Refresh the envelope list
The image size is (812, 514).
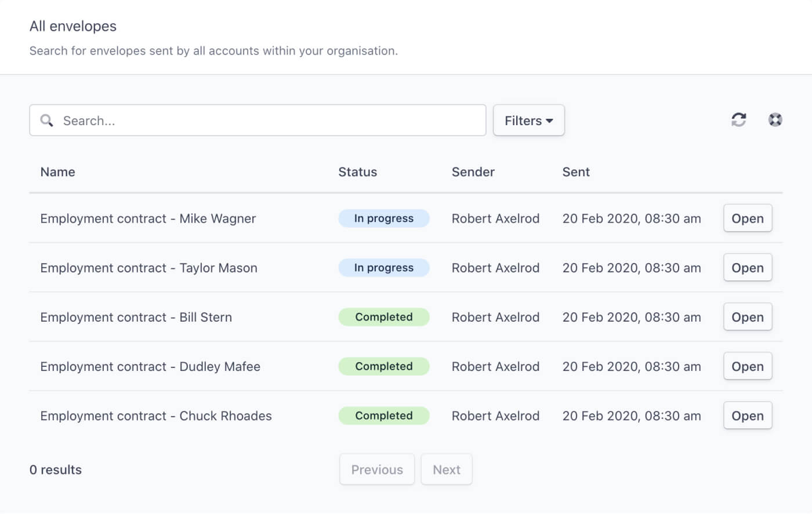(738, 120)
